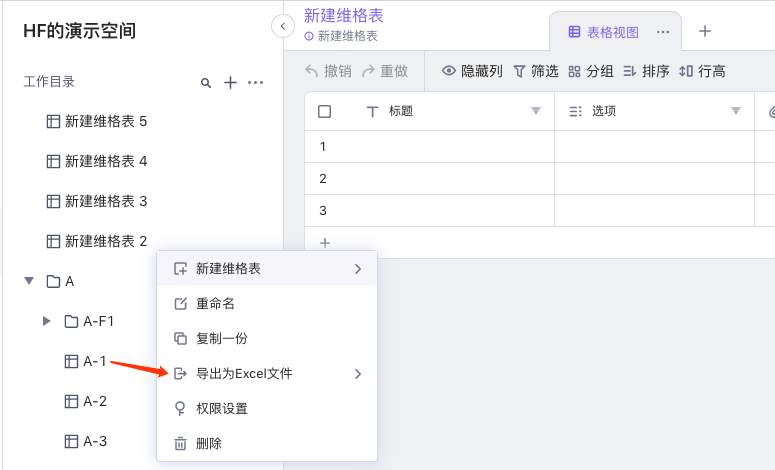Screen dimensions: 775x470
Task: Choose 导出为Excel文件 from context menu
Action: [x=267, y=374]
